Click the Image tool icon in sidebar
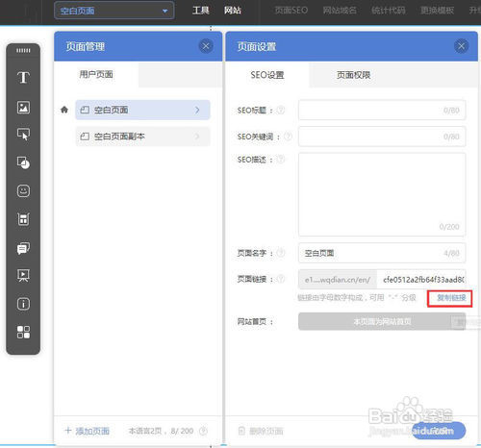The width and height of the screenshot is (481, 448). click(x=23, y=107)
